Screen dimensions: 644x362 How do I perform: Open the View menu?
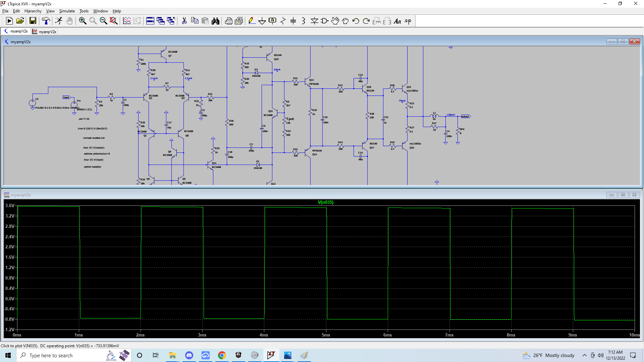(x=50, y=11)
